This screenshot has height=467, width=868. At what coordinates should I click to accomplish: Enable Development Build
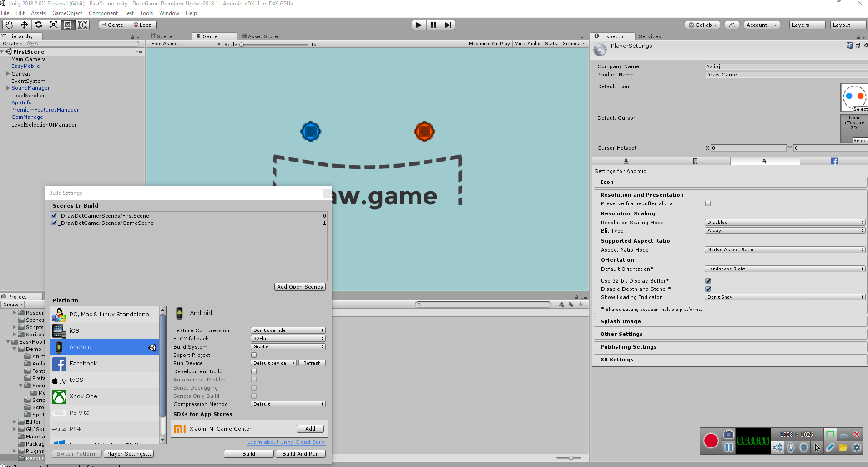point(253,371)
